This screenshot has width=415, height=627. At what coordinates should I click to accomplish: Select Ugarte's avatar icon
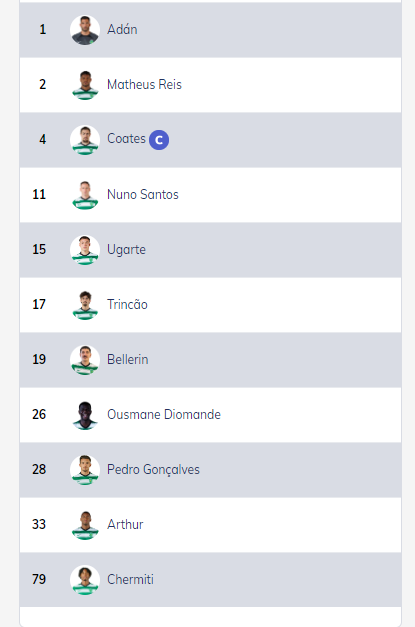coord(85,250)
